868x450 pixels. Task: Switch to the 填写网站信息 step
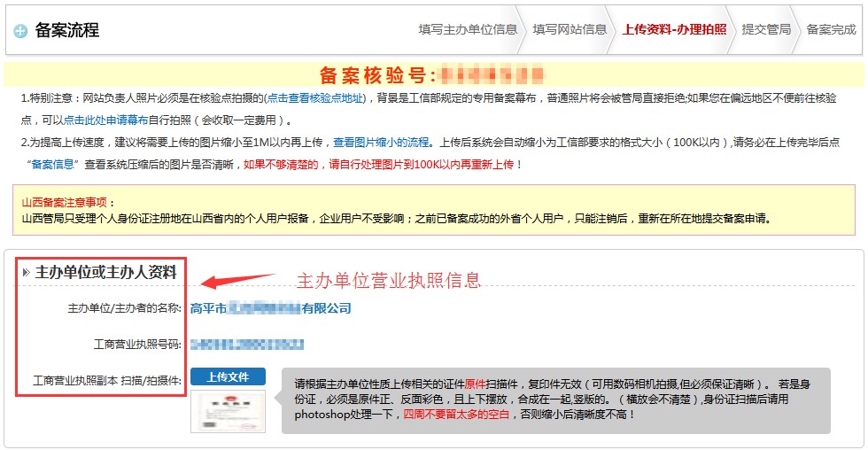570,29
